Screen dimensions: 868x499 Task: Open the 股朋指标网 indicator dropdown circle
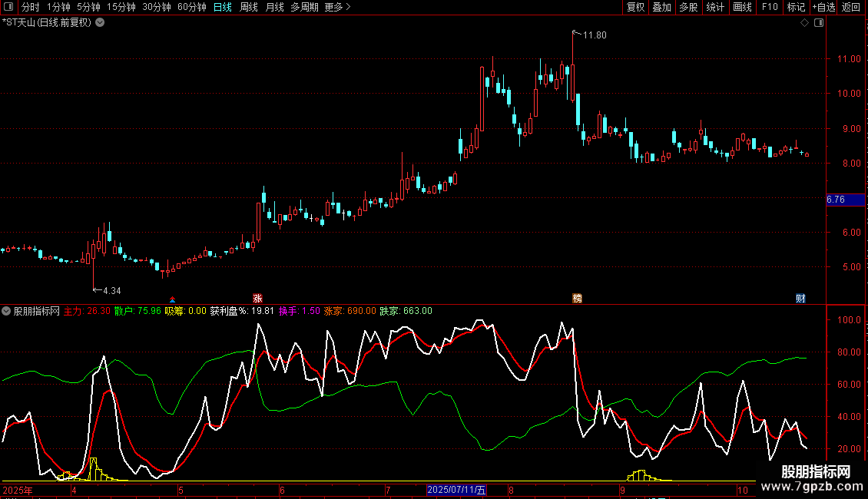coord(6,311)
